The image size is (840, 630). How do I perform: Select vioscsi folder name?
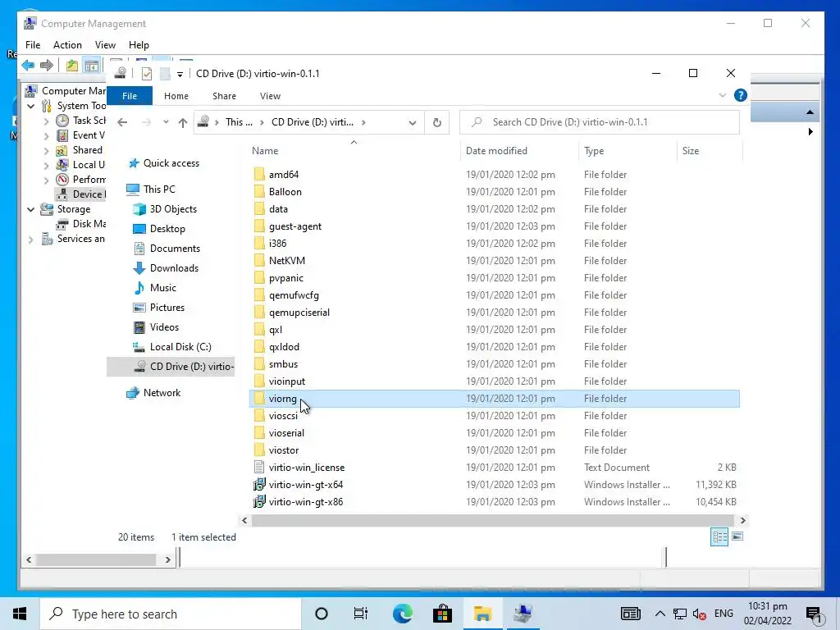(x=283, y=416)
